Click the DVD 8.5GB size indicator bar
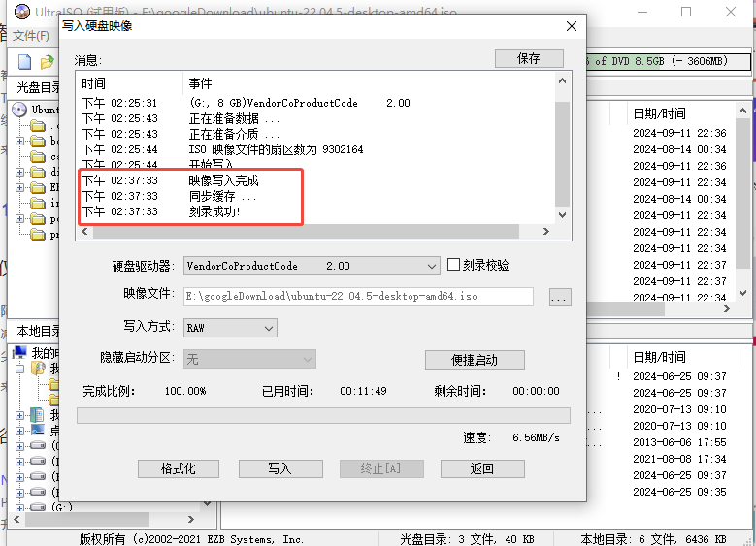 click(x=669, y=61)
